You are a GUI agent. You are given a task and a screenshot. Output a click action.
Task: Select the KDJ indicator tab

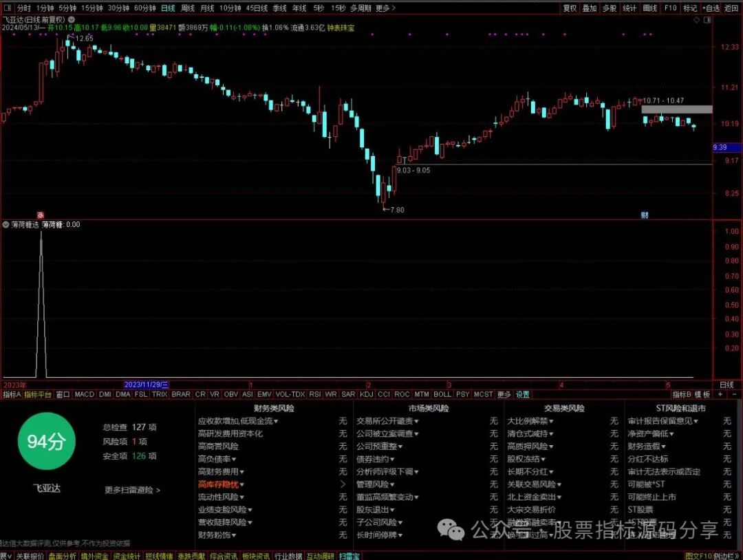[x=366, y=394]
